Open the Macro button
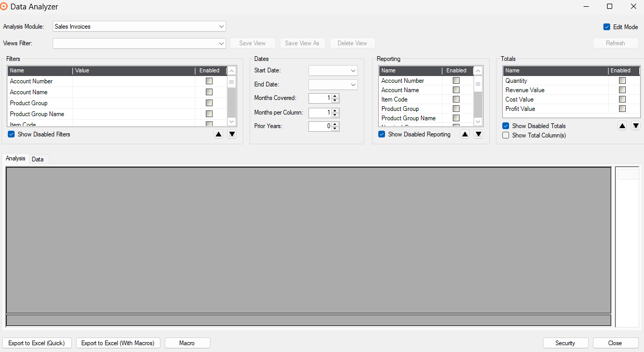Image resolution: width=644 pixels, height=352 pixels. [187, 343]
